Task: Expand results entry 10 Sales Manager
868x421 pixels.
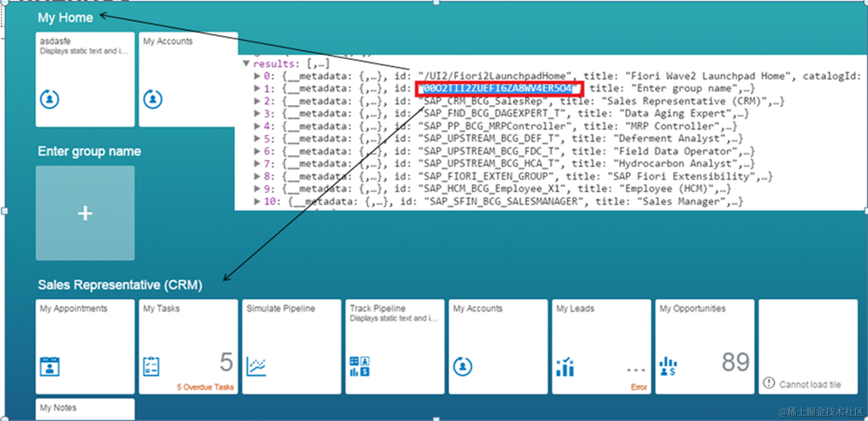Action: click(257, 202)
